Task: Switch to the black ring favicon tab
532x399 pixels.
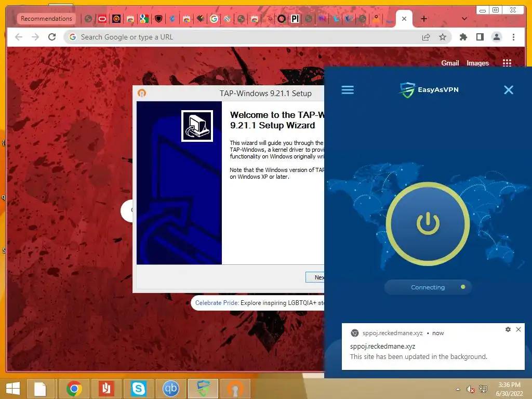Action: pos(281,19)
